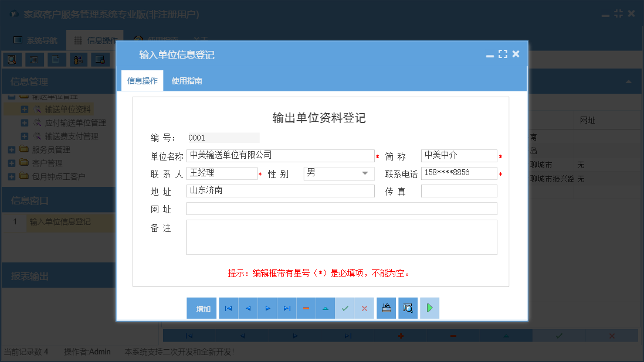Open the 性别 gender dropdown
This screenshot has width=644, height=362.
pos(366,173)
